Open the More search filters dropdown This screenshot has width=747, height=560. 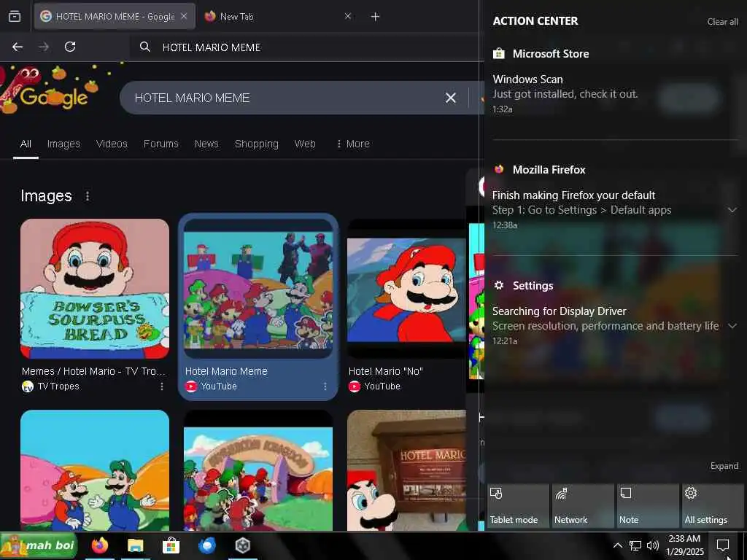point(353,144)
